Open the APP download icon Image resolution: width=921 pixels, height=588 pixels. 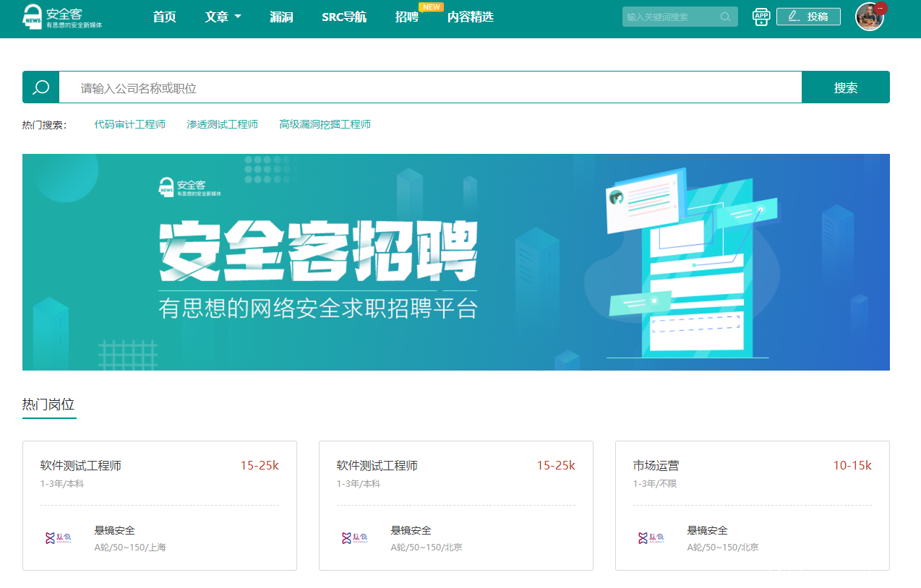761,17
